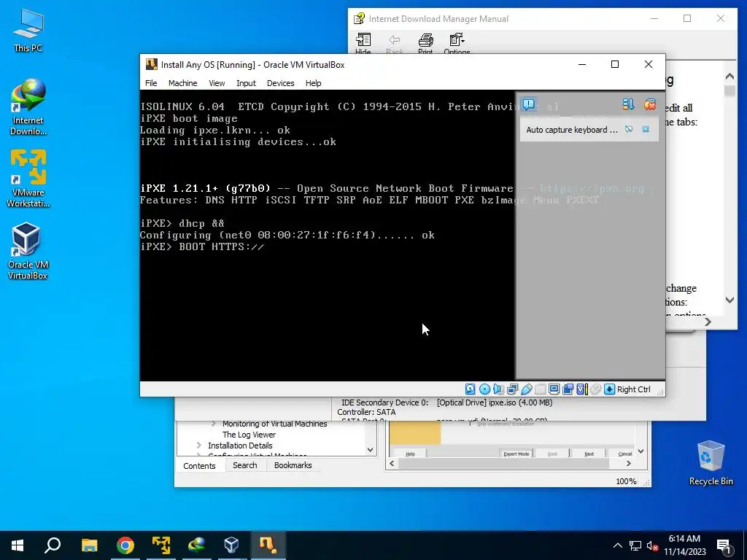Image resolution: width=747 pixels, height=560 pixels.
Task: Open the USB devices status icon
Action: [527, 389]
